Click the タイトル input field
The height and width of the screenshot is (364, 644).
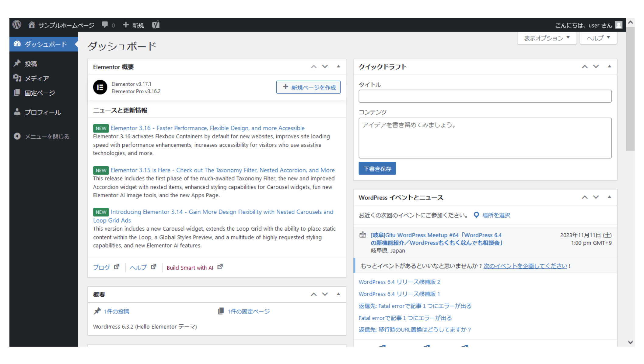point(485,96)
